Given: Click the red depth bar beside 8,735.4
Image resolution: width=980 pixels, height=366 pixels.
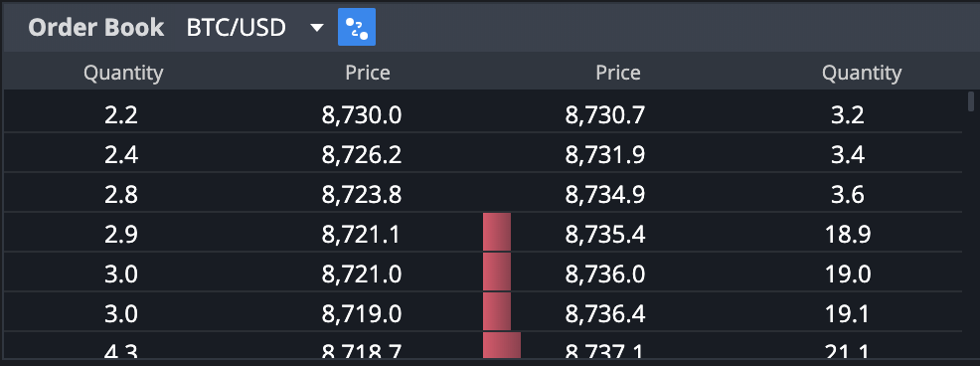Looking at the screenshot, I should point(497,232).
